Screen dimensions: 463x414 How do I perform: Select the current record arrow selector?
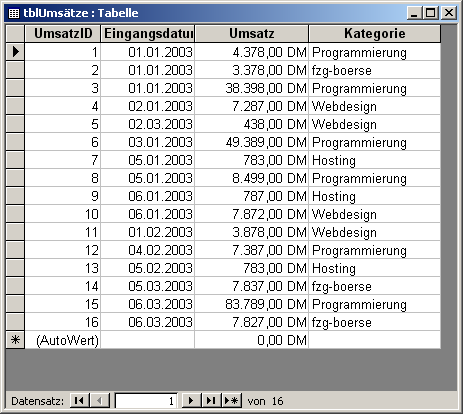coord(15,52)
